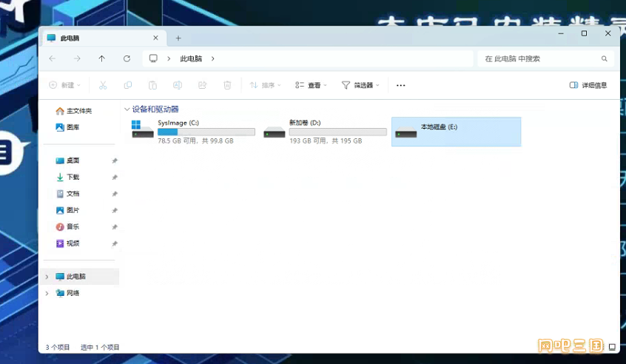Click 此电脑 breadcrumb in address bar
The image size is (626, 364).
(x=191, y=58)
